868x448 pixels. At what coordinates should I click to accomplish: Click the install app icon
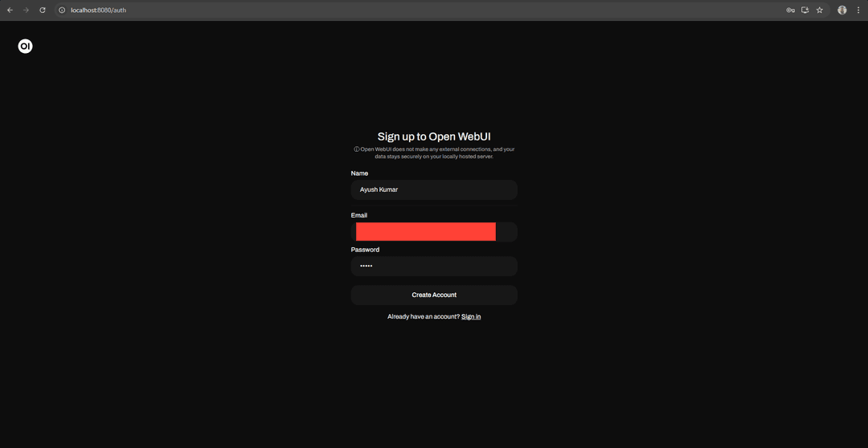point(805,10)
